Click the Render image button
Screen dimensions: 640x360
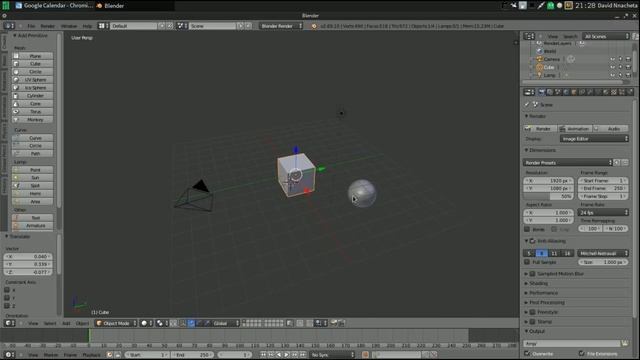[x=540, y=129]
